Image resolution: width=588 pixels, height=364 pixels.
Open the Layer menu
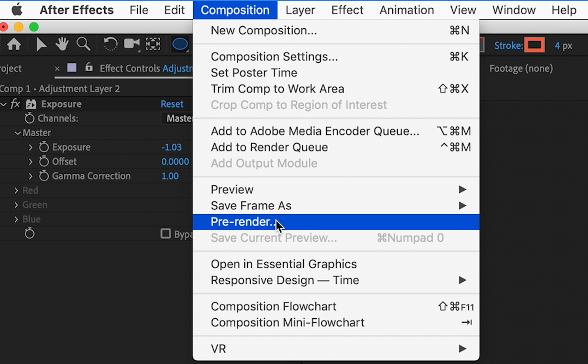(x=300, y=10)
